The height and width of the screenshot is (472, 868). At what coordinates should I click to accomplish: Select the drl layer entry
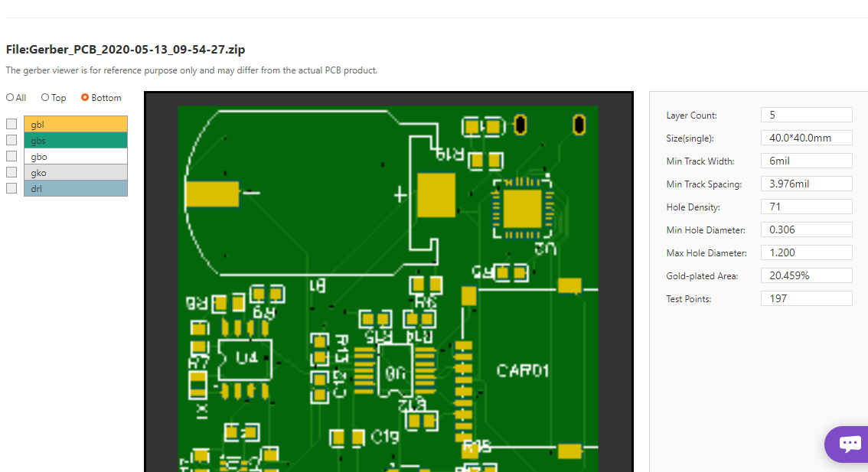click(x=75, y=187)
